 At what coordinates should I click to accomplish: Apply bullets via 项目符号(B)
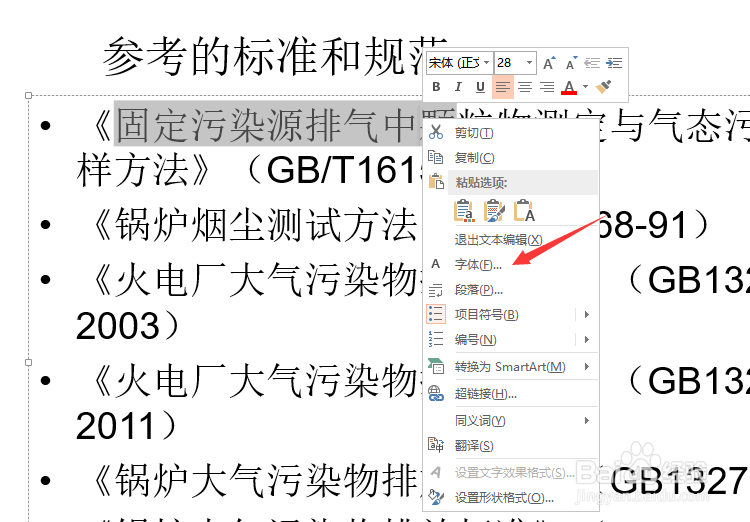pyautogui.click(x=486, y=314)
